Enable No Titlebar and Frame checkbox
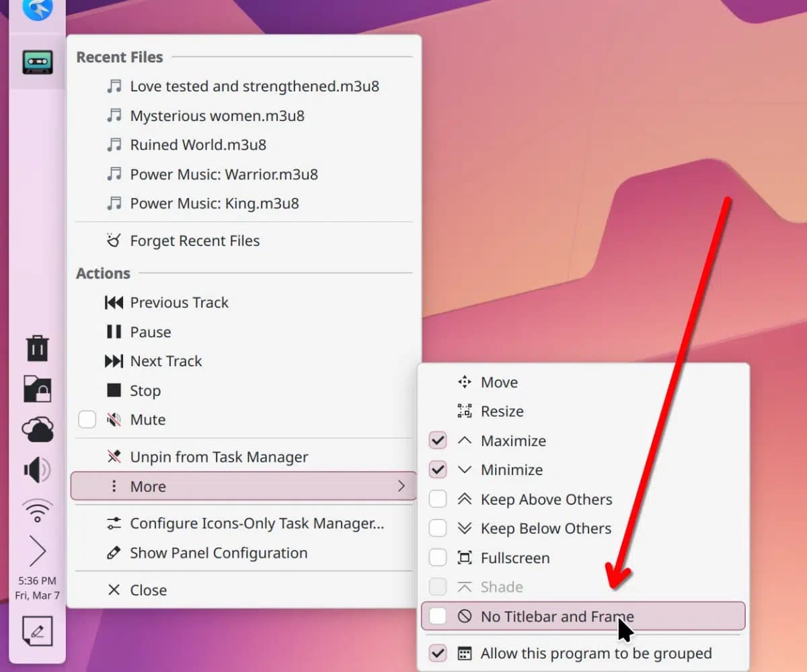The width and height of the screenshot is (807, 672). click(x=438, y=616)
